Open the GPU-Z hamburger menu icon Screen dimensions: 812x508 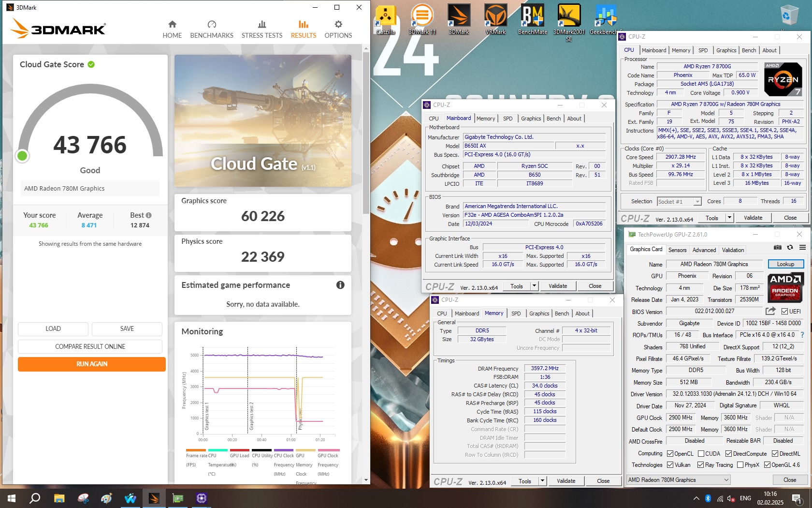point(802,247)
